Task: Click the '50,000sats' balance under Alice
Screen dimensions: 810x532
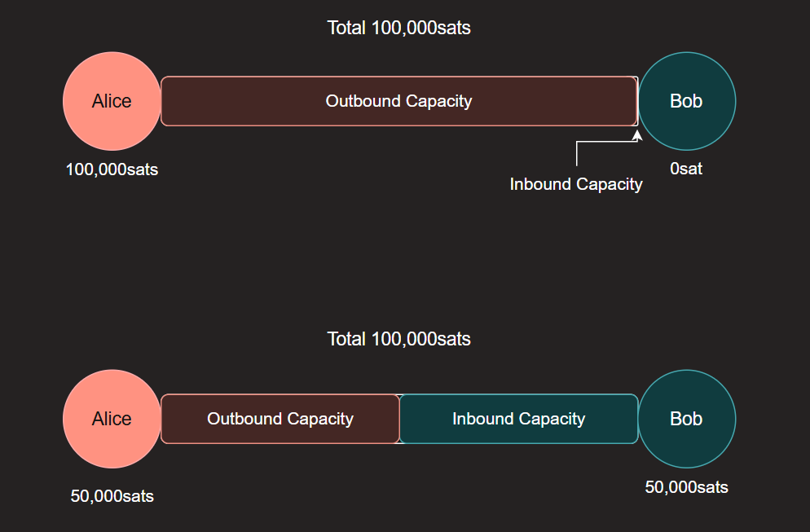Action: pos(112,496)
